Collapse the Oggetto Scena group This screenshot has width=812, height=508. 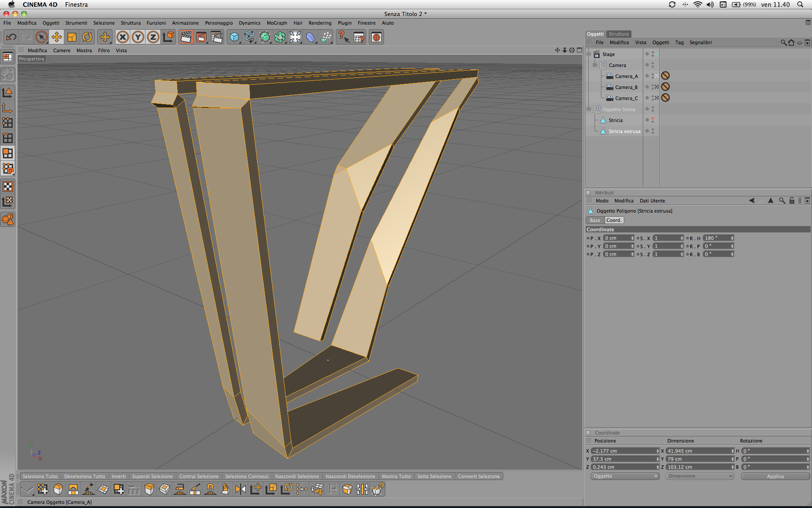coord(588,109)
